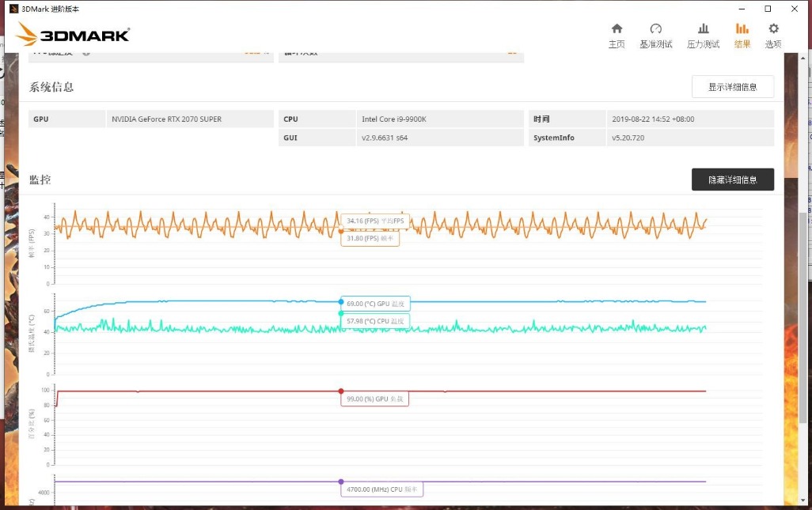Click the scrollbar down arrow
This screenshot has height=510, width=812.
803,501
